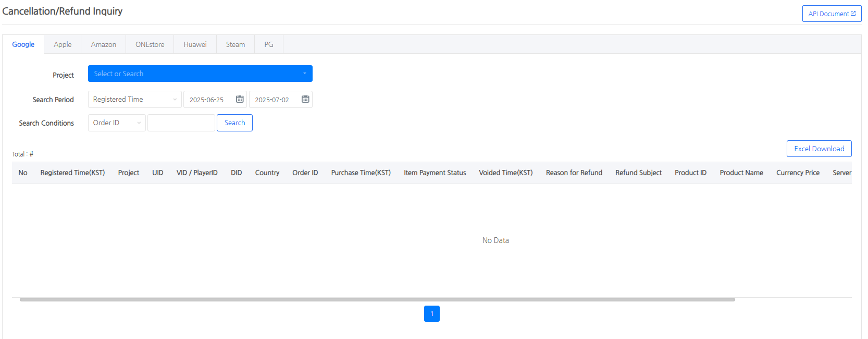Select the Huawei tab
The image size is (868, 339).
195,44
